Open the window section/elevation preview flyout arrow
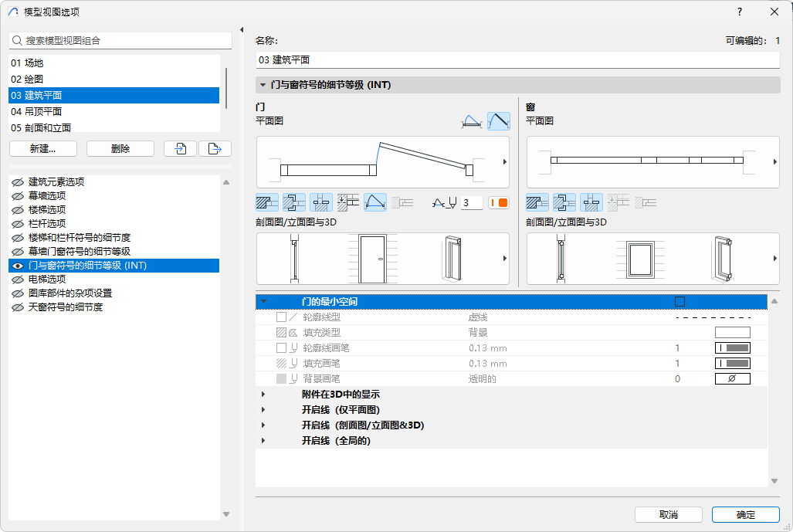793x532 pixels. (x=774, y=259)
